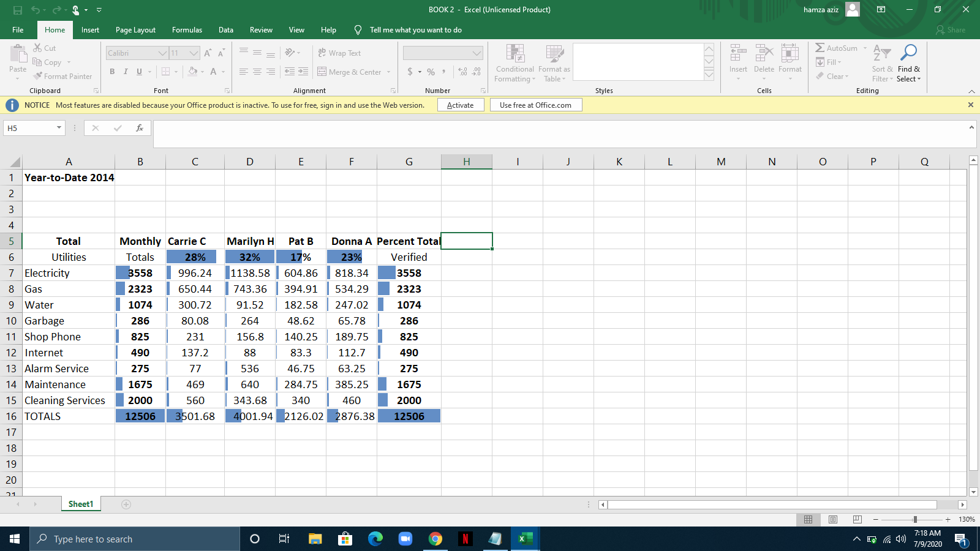
Task: Open the Font name dropdown
Action: (162, 53)
